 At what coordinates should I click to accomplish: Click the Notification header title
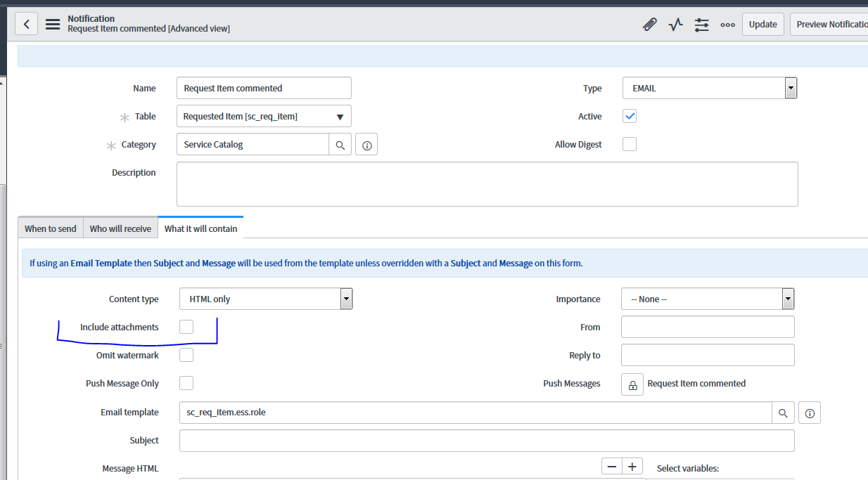click(x=91, y=18)
